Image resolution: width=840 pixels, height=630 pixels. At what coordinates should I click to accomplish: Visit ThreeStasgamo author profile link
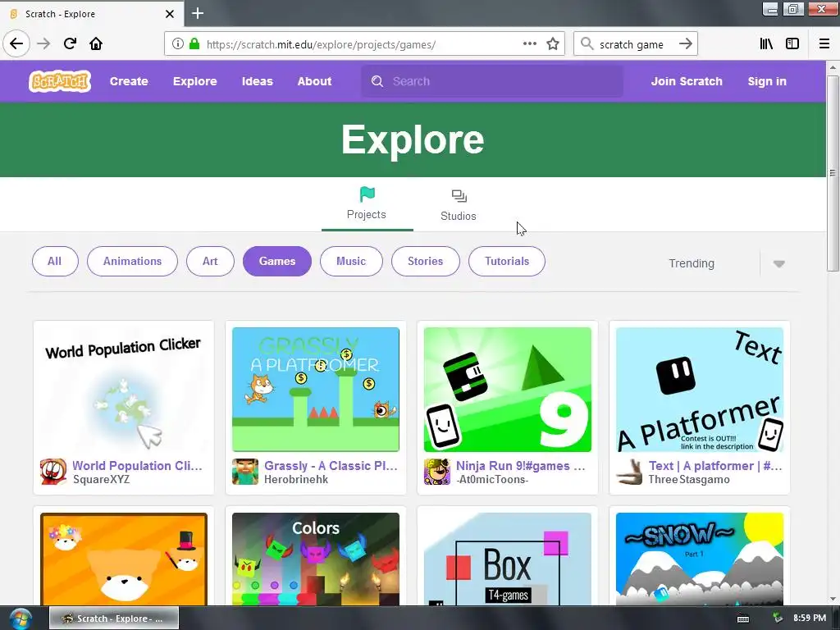[x=689, y=479]
